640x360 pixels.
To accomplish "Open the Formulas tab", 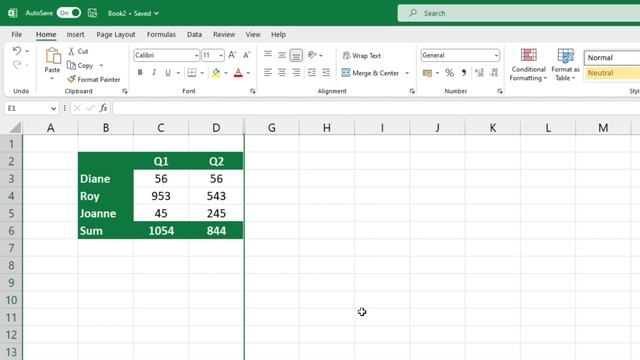I will (161, 34).
